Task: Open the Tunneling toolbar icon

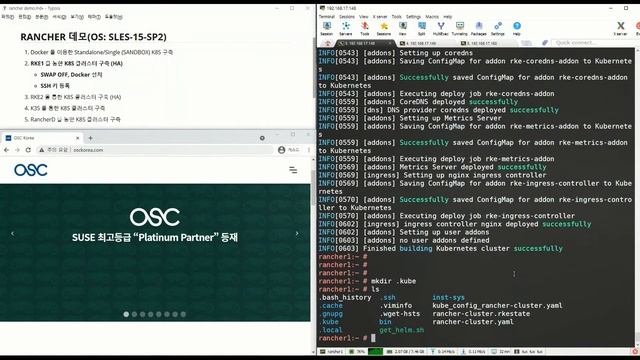Action: coord(460,29)
